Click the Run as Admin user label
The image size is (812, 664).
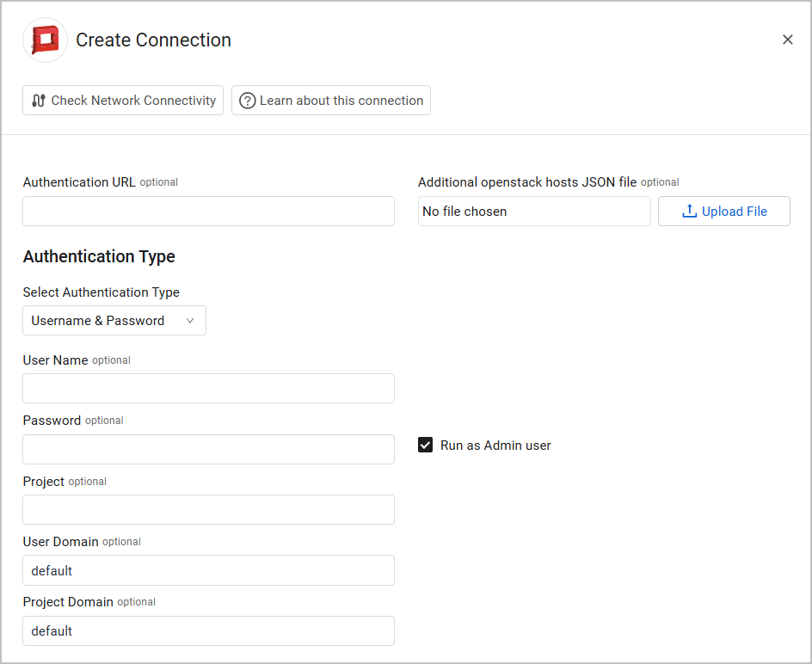495,446
